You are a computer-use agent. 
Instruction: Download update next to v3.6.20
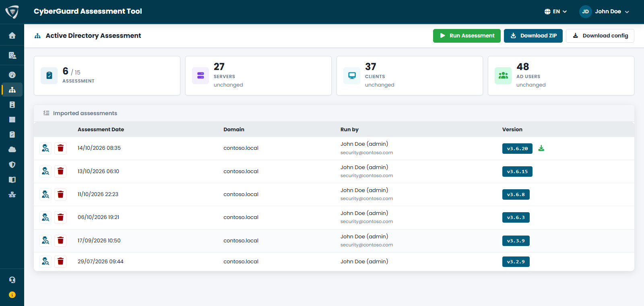(x=541, y=148)
